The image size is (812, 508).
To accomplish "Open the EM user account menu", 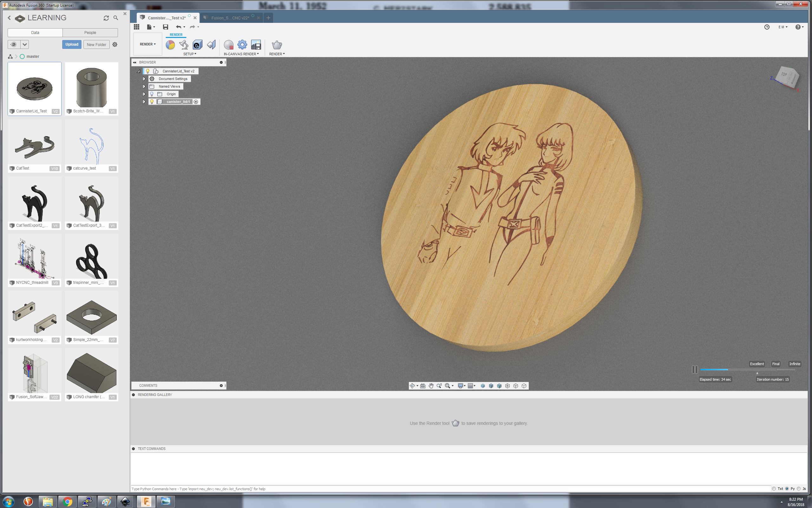I will tap(783, 27).
